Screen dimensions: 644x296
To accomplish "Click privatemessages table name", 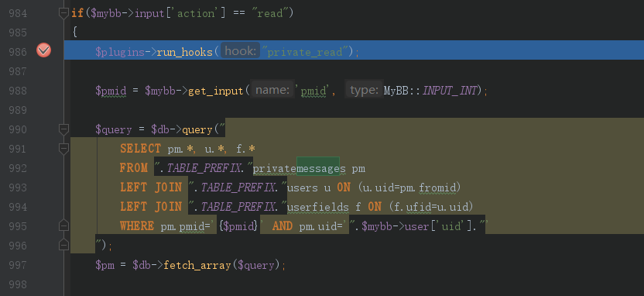I will click(299, 169).
